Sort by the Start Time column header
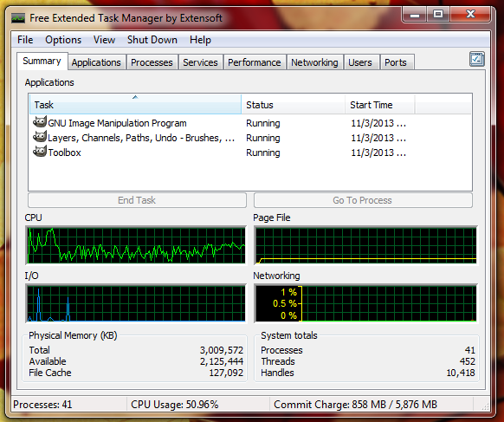504x422 pixels. click(x=380, y=105)
